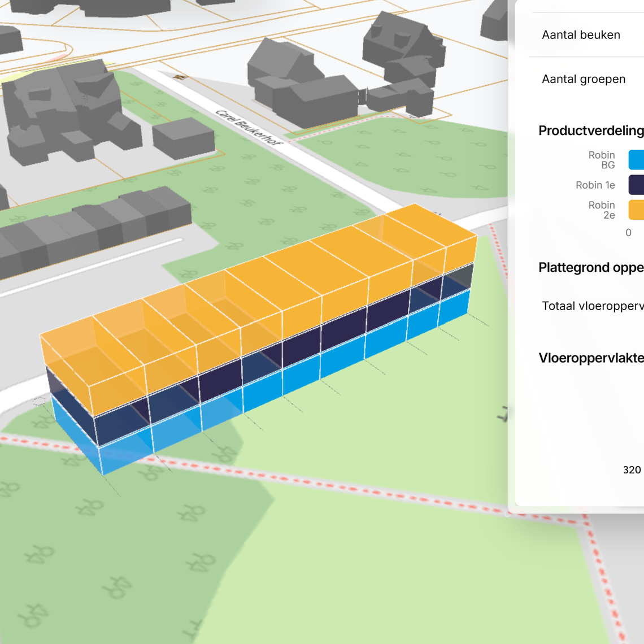This screenshot has height=644, width=644.
Task: Click the Robin 2e orange legend swatch
Action: click(636, 210)
